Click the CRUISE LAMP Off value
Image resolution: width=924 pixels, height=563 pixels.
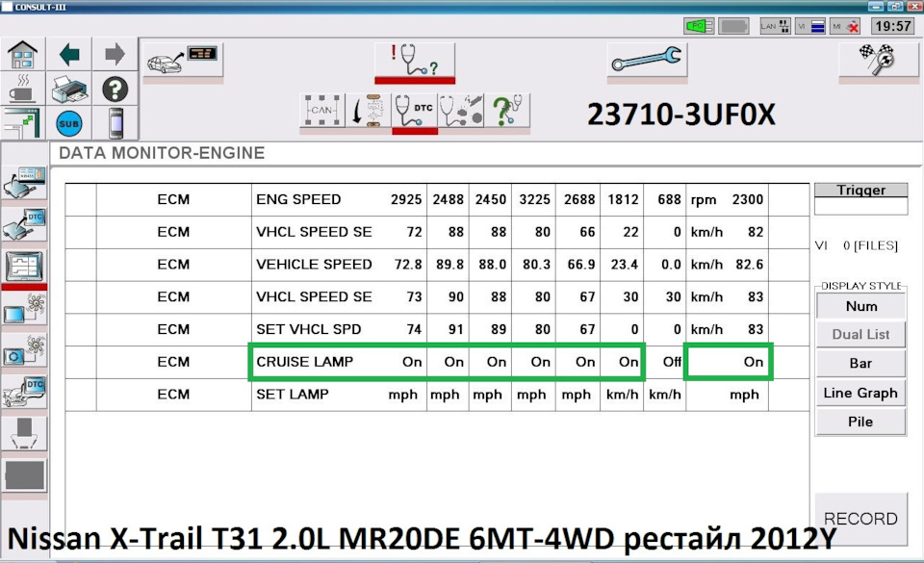[672, 362]
